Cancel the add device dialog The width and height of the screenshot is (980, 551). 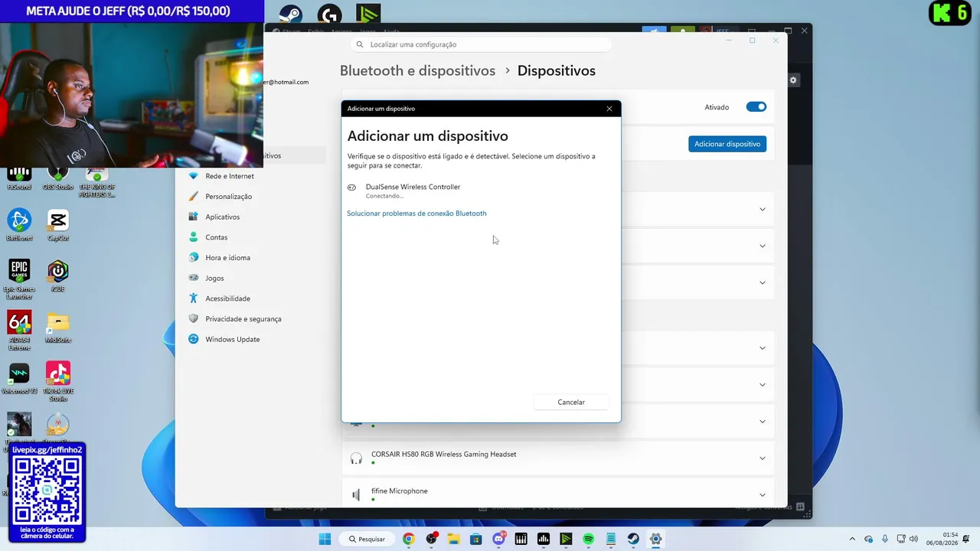(x=571, y=402)
